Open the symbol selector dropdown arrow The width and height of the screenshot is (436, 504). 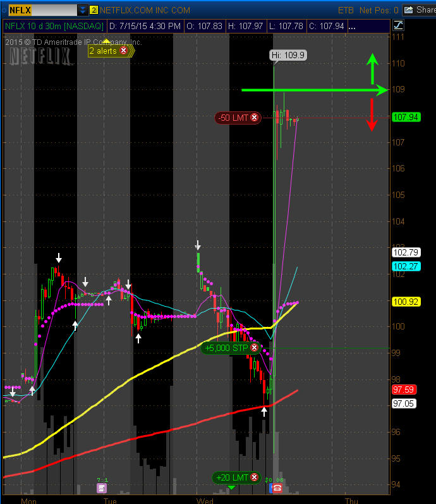(x=83, y=10)
